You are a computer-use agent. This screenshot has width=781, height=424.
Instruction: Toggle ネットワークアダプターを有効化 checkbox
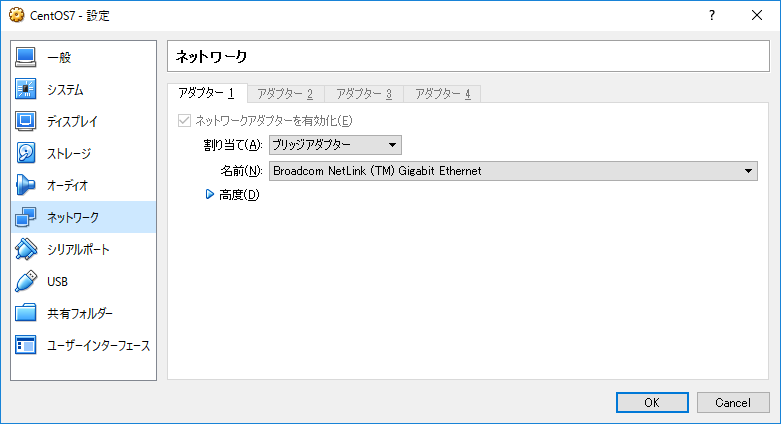click(184, 121)
